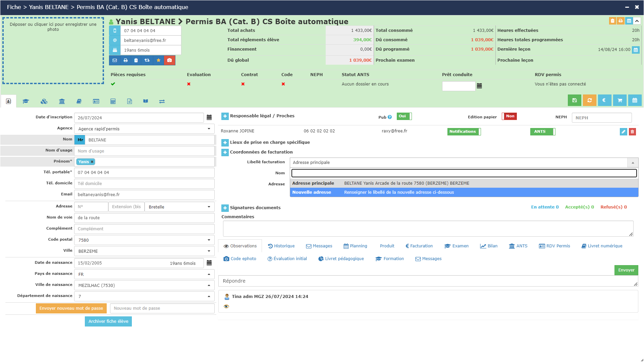Click the green save disk button
The height and width of the screenshot is (362, 644).
click(x=574, y=100)
